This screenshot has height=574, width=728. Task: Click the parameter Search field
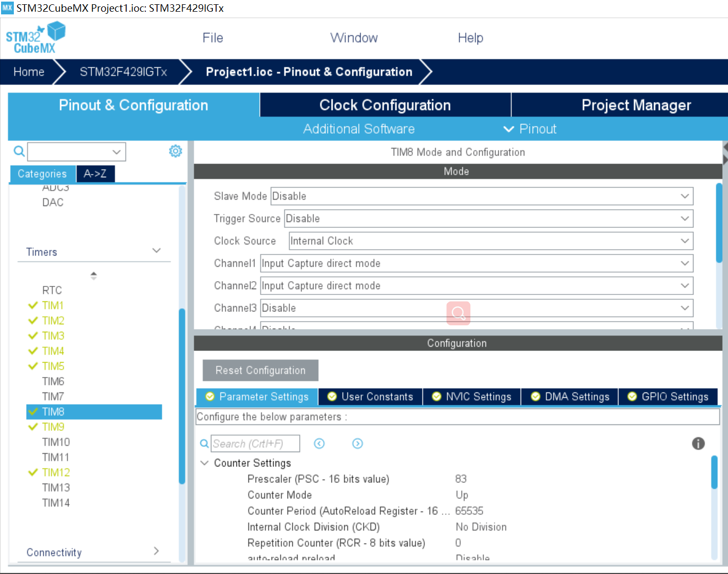point(255,444)
